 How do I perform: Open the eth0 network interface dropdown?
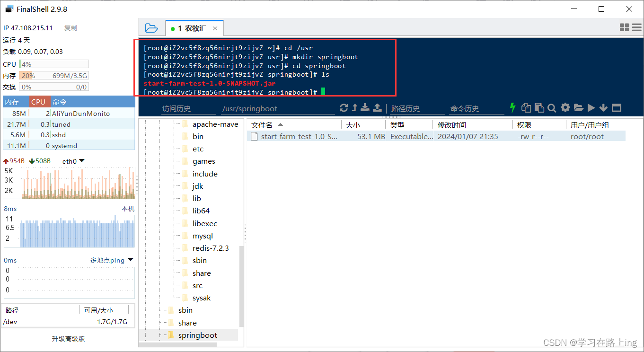[x=80, y=161]
